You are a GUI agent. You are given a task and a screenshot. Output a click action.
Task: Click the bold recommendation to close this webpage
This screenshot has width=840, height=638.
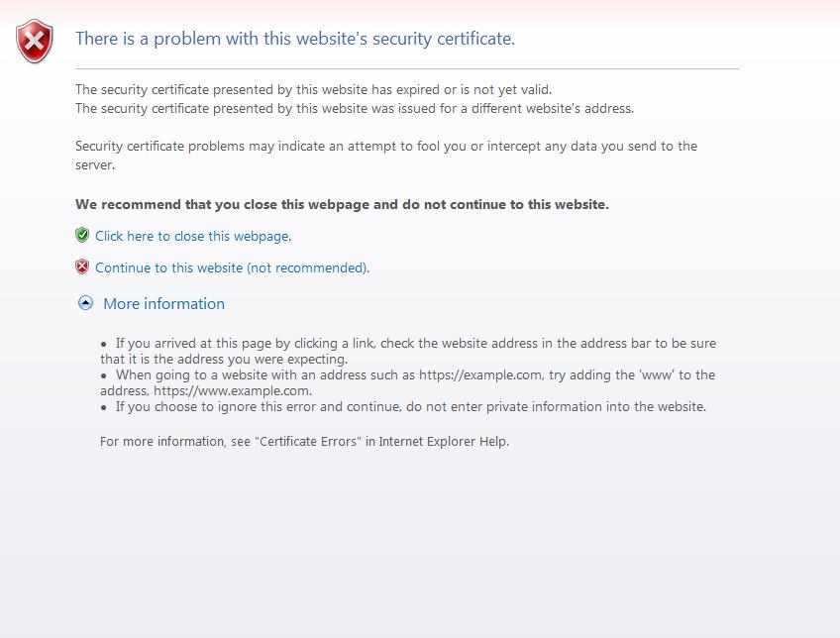(342, 205)
